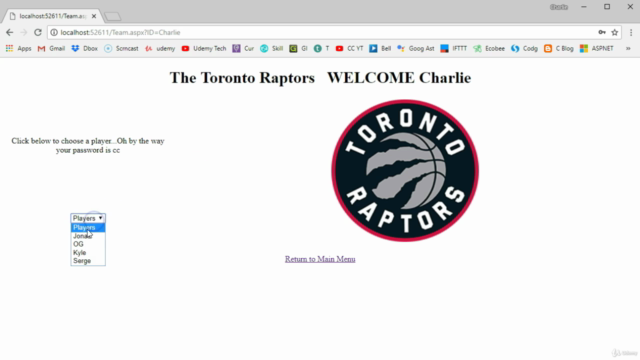640x360 pixels.
Task: Open a new tab button
Action: tap(112, 16)
